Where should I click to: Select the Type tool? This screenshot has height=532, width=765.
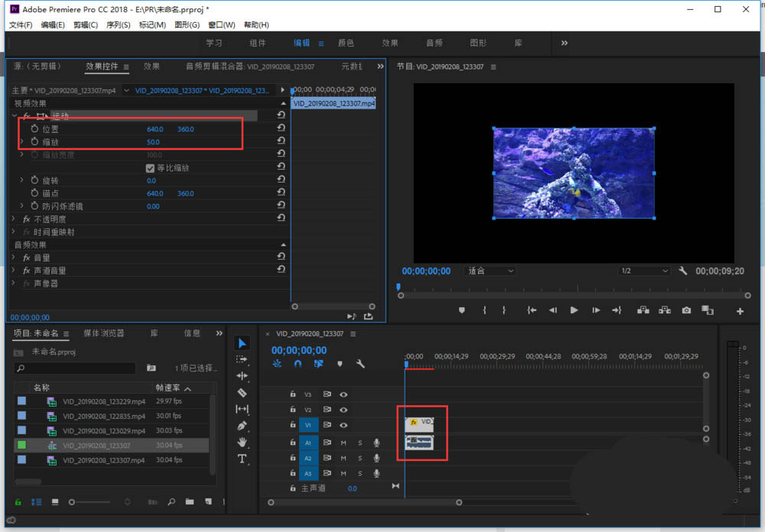click(242, 459)
